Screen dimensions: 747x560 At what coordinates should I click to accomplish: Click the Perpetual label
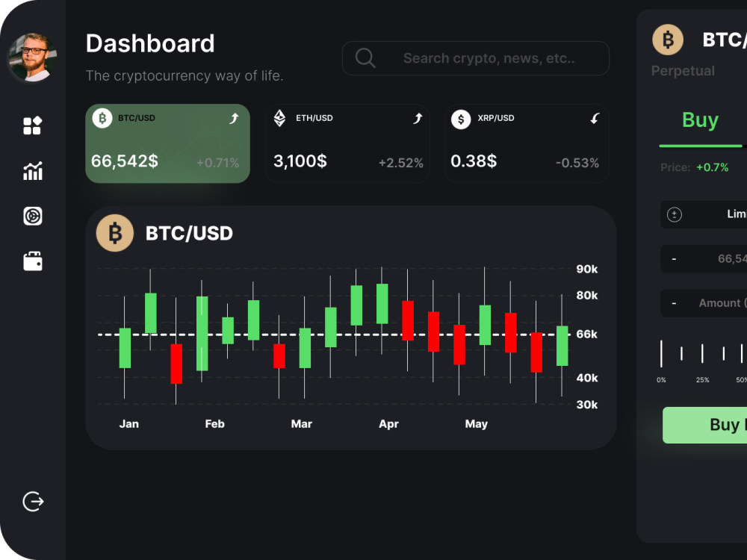coord(683,71)
